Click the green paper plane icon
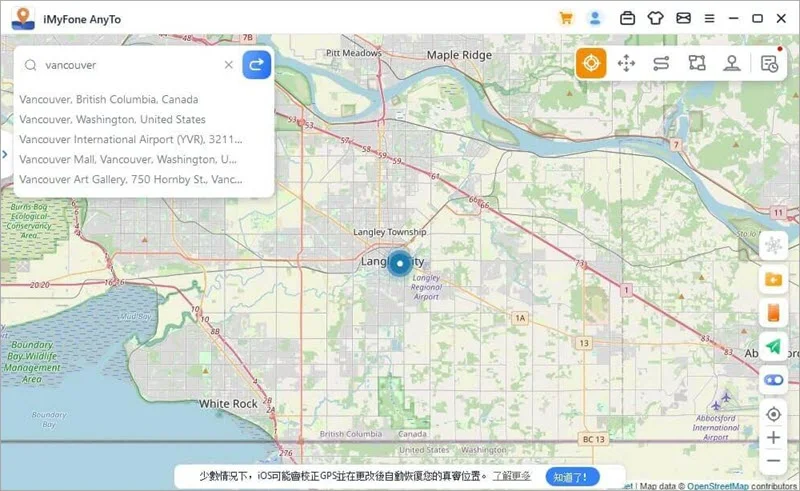The image size is (800, 491). pos(773,347)
